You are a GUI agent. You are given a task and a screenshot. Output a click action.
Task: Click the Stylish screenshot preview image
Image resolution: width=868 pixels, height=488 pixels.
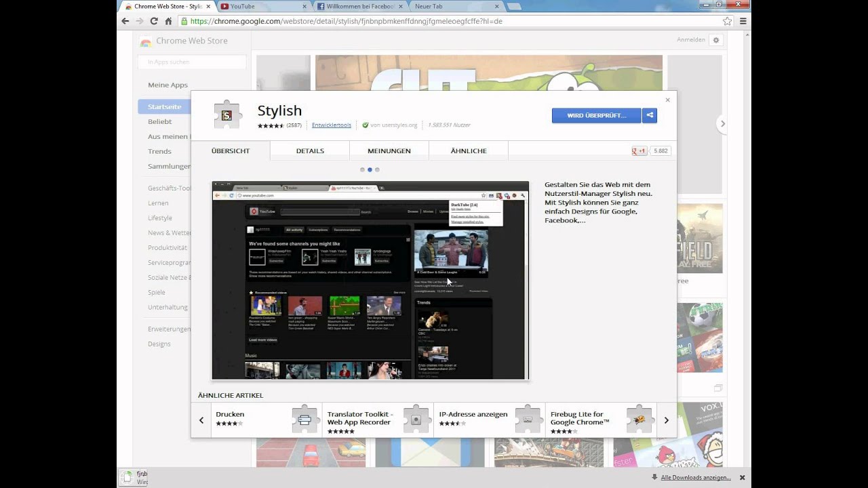pos(370,280)
